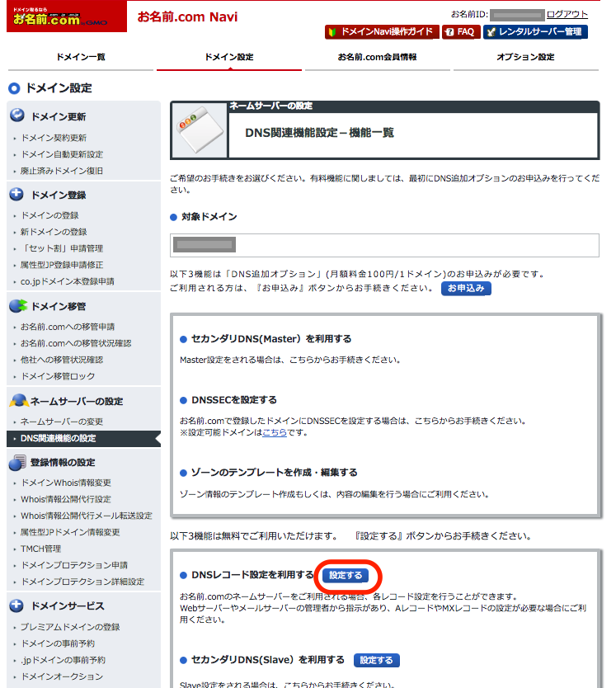616x688 pixels.
Task: Open the FAQ button
Action: 460,31
